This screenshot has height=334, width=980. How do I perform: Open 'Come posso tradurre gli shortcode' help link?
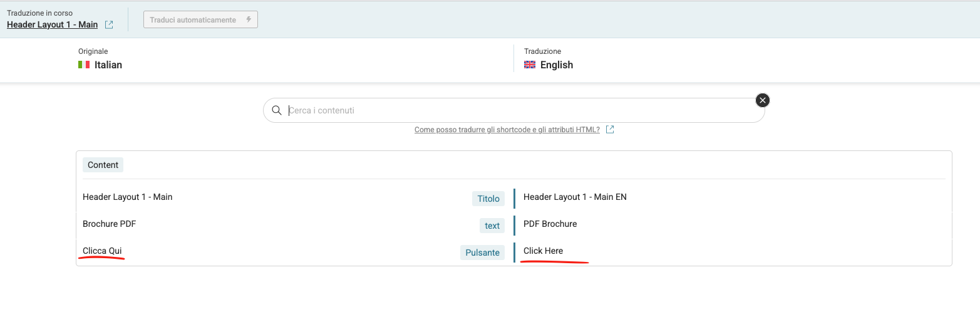click(507, 130)
